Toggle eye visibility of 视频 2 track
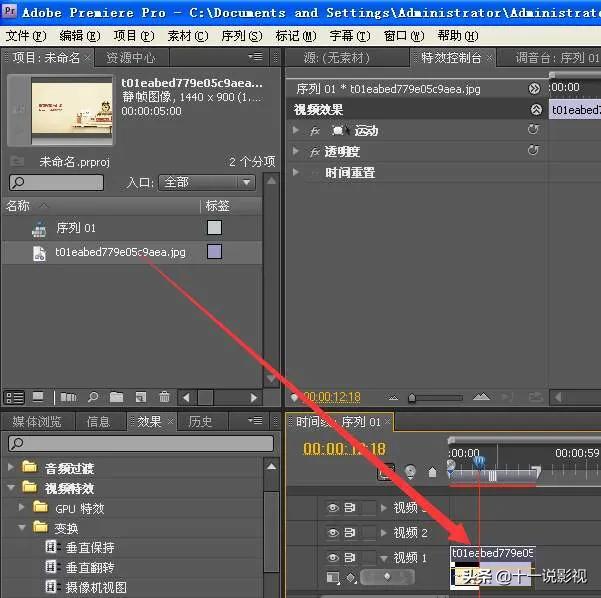Image resolution: width=601 pixels, height=598 pixels. [x=333, y=532]
